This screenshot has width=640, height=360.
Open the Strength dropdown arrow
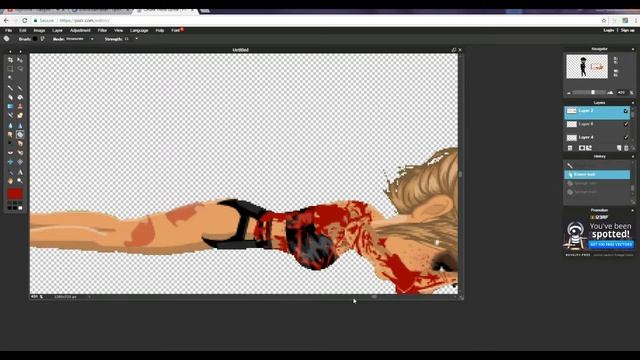point(136,39)
